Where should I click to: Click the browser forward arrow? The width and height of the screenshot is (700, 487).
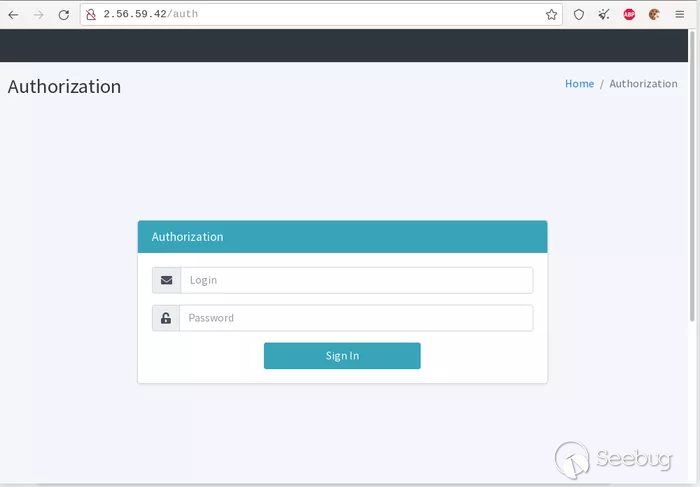[x=38, y=15]
